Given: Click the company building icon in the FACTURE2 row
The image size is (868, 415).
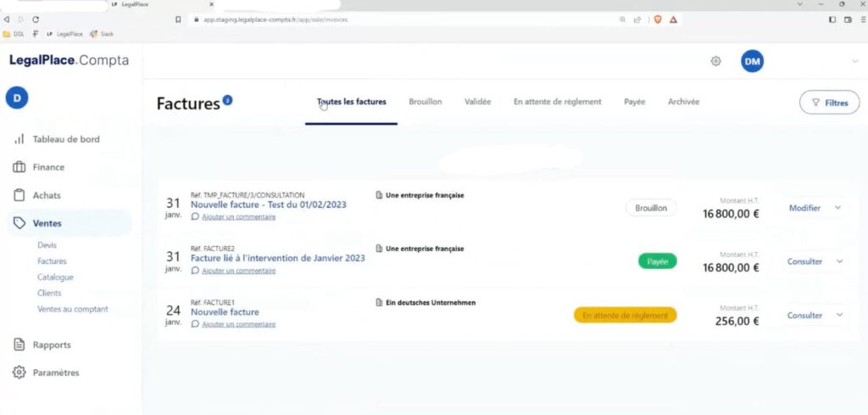Looking at the screenshot, I should click(379, 249).
